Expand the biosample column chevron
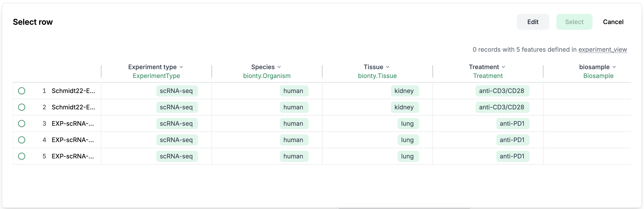 [x=614, y=67]
